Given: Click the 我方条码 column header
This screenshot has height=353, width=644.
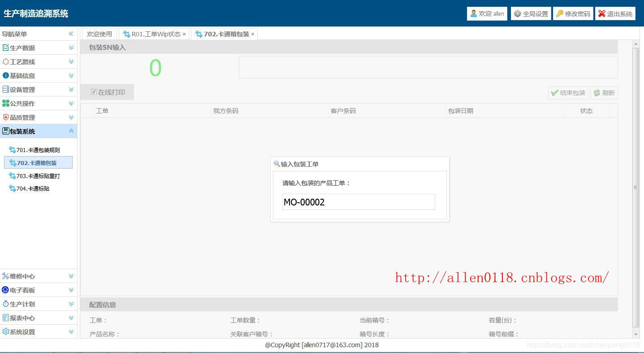Looking at the screenshot, I should (x=270, y=111).
